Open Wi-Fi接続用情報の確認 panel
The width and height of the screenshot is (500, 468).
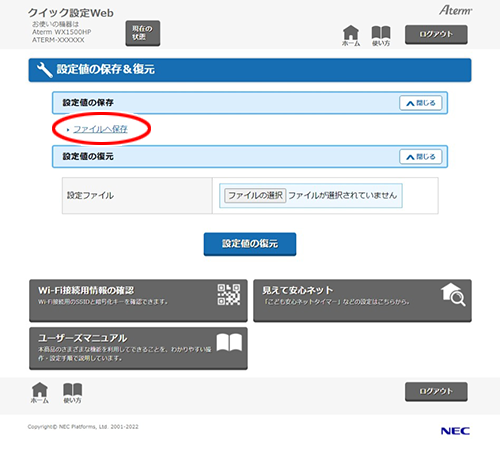click(138, 301)
